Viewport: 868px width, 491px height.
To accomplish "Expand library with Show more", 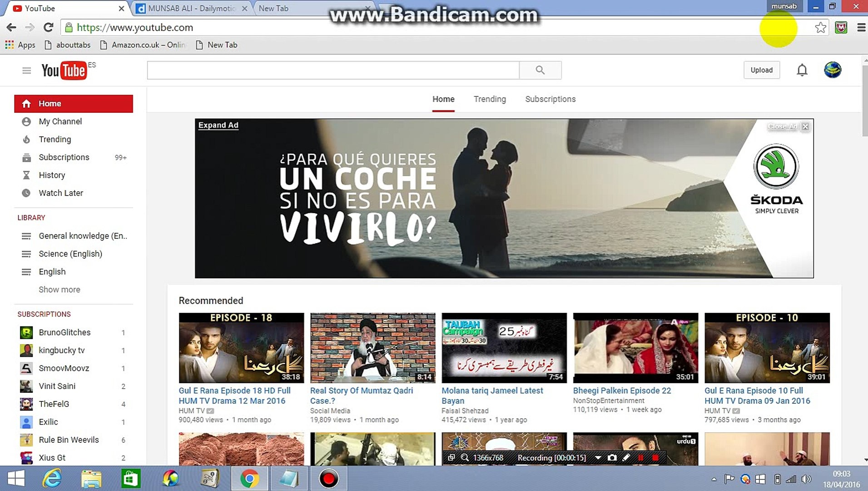I will coord(60,290).
